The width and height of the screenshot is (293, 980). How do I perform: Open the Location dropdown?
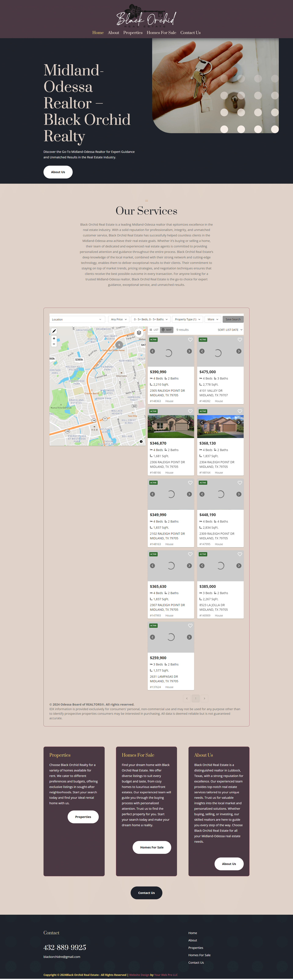tap(77, 319)
